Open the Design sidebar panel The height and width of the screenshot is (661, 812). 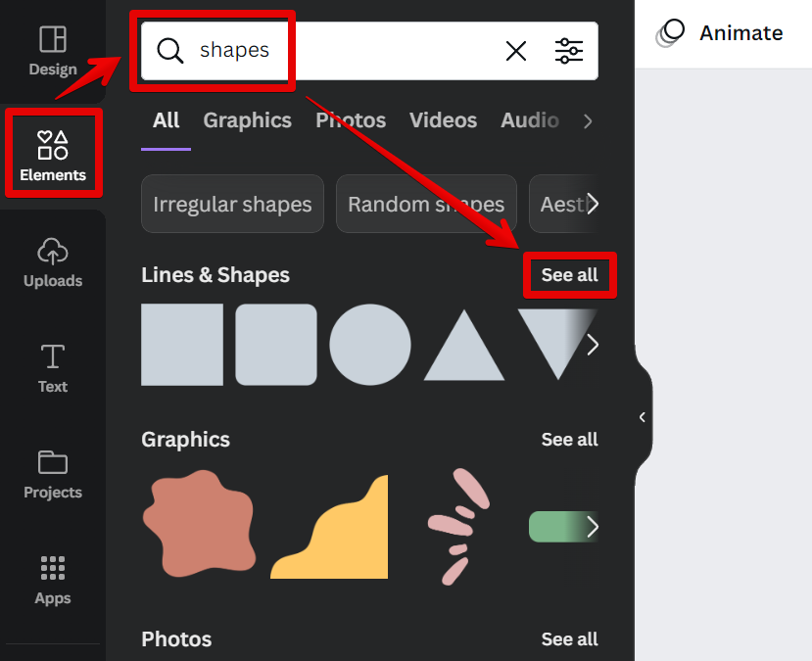(x=53, y=51)
